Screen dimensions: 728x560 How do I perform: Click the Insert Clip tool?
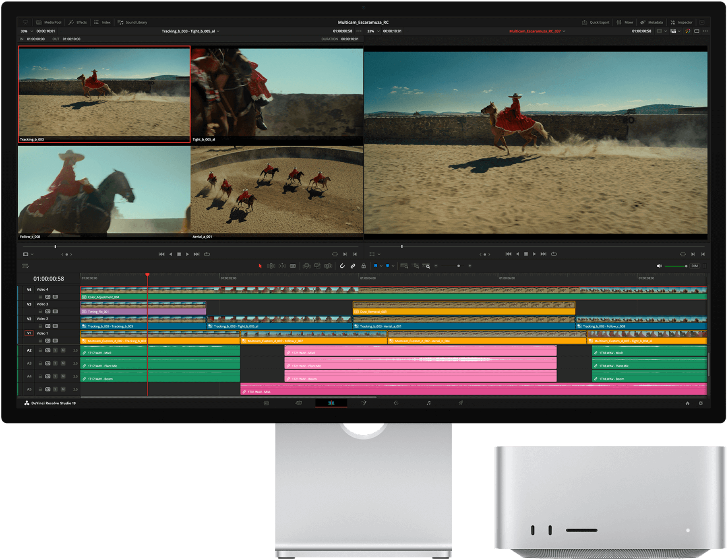(307, 266)
